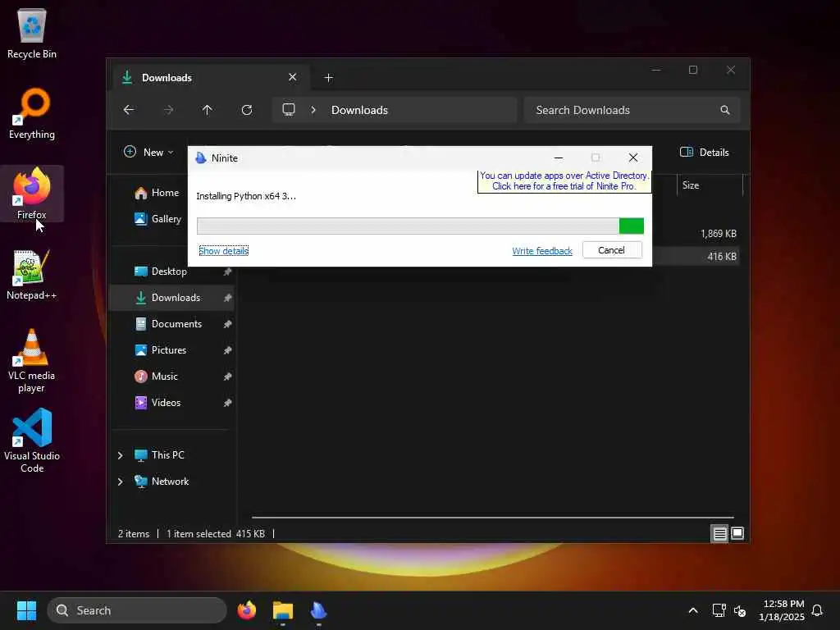840x630 pixels.
Task: Open the Details pane
Action: click(704, 152)
